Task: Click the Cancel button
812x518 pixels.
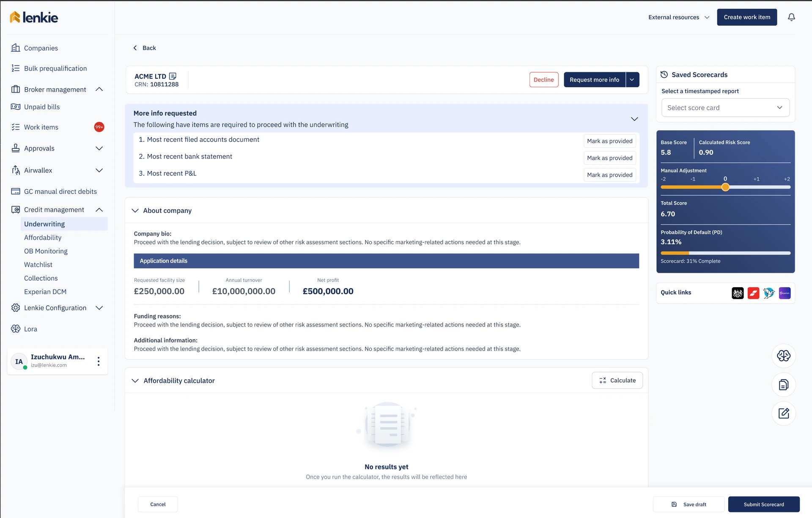Action: [158, 504]
